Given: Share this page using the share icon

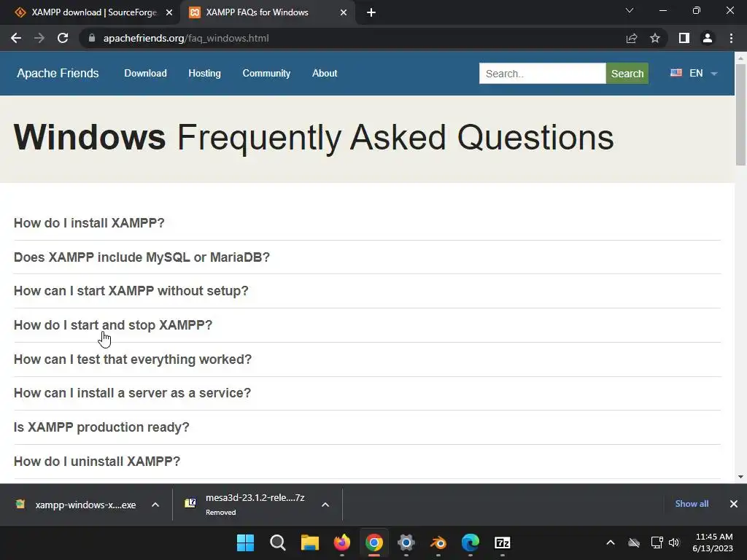Looking at the screenshot, I should point(632,38).
